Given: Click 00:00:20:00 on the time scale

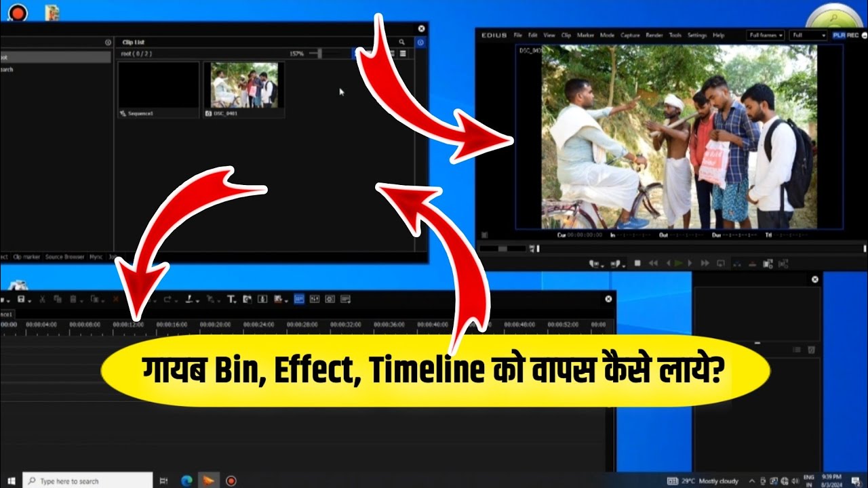Looking at the screenshot, I should pos(215,325).
